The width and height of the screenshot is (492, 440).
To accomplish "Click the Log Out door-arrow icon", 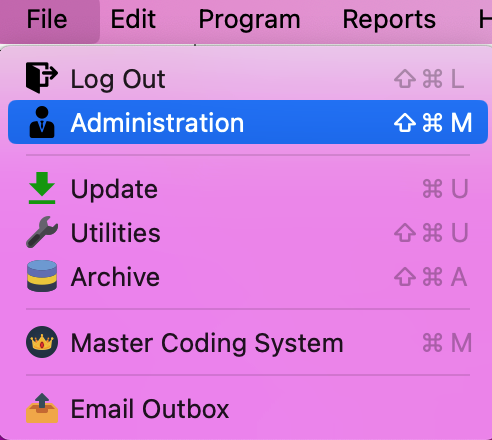I will (x=42, y=78).
